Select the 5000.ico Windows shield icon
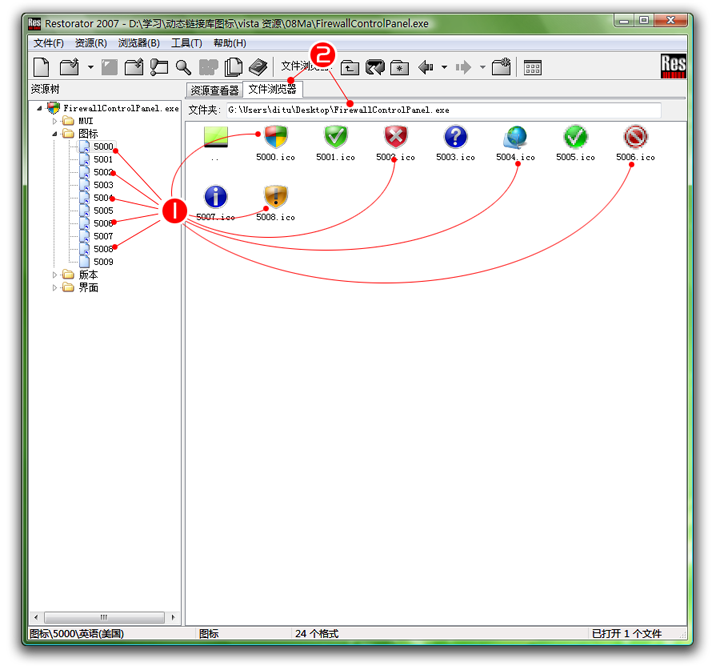This screenshot has width=720, height=666. pyautogui.click(x=275, y=138)
